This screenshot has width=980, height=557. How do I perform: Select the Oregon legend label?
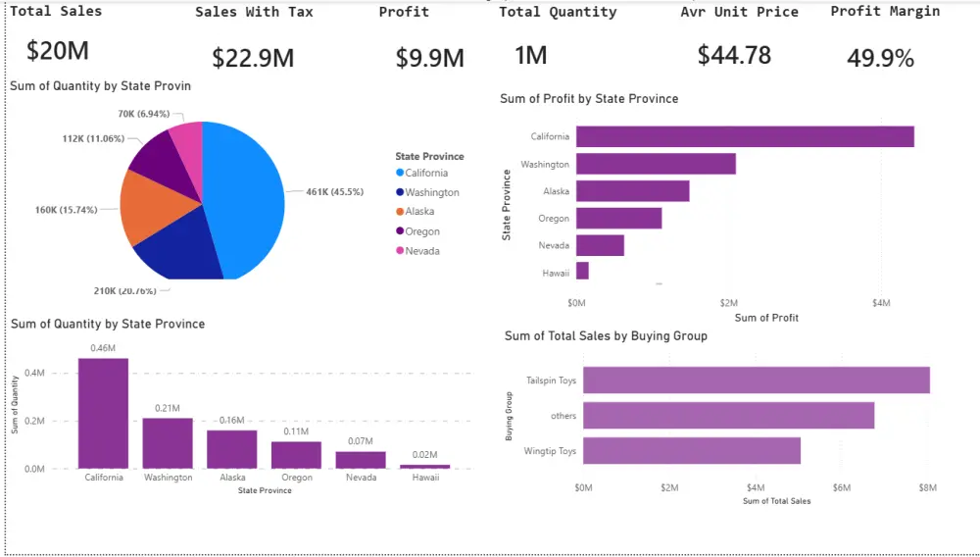point(422,232)
